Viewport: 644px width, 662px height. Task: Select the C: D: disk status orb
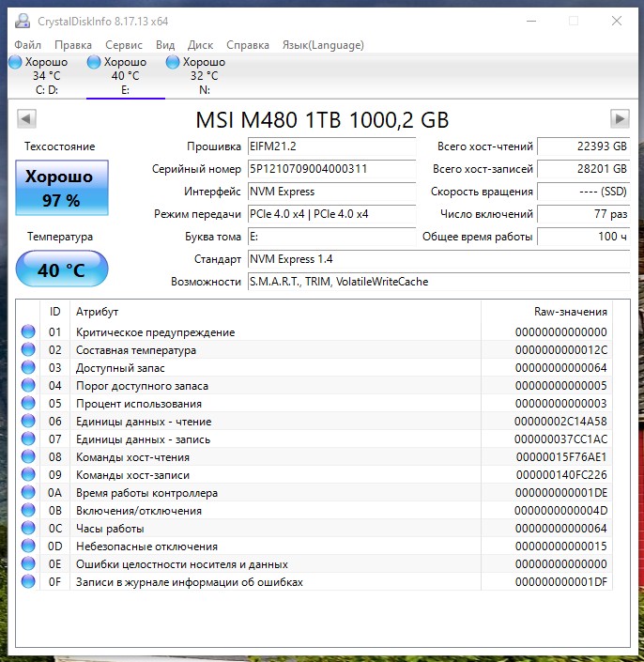click(x=15, y=62)
